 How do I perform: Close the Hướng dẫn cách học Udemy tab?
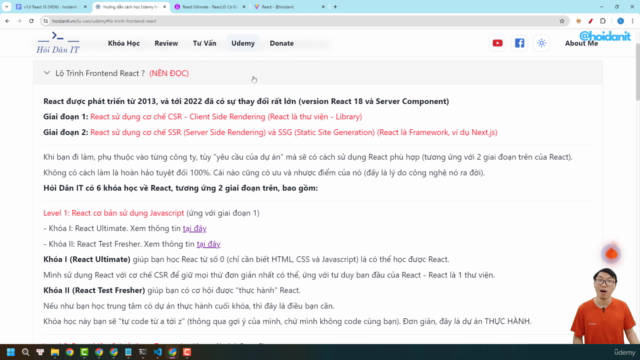pyautogui.click(x=164, y=7)
